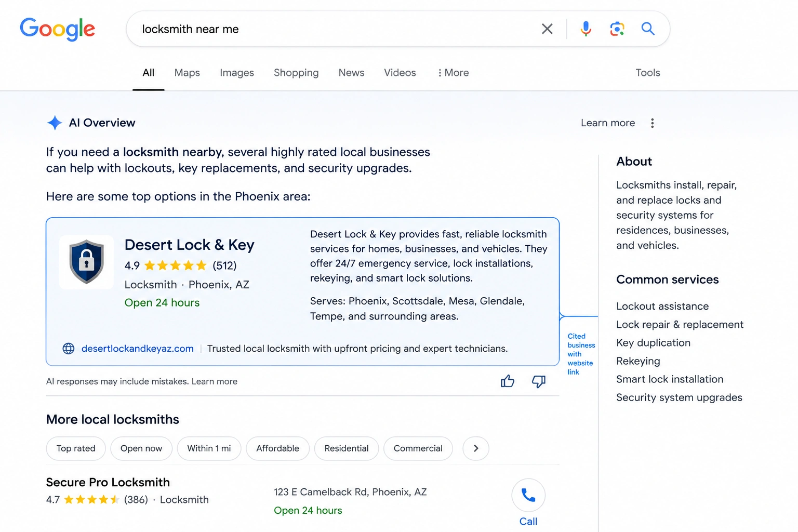Filter by Commercial chip
Image resolution: width=798 pixels, height=532 pixels.
[418, 448]
